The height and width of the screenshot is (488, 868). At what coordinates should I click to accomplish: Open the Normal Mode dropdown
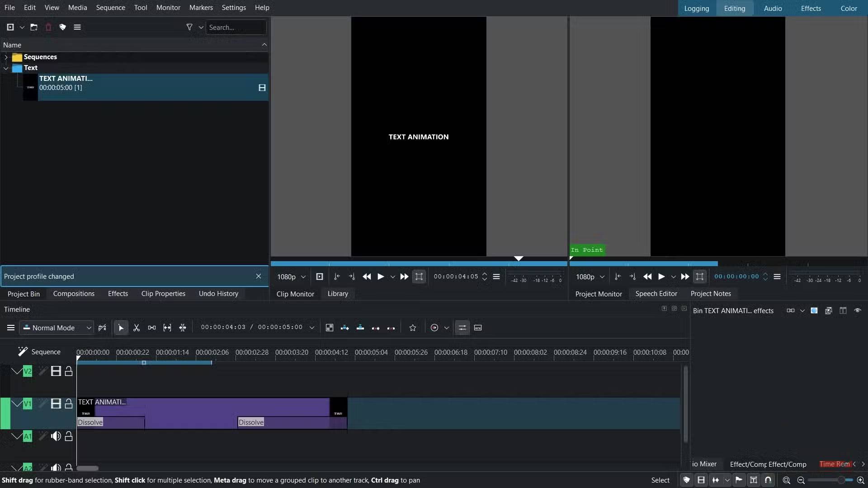pyautogui.click(x=58, y=328)
